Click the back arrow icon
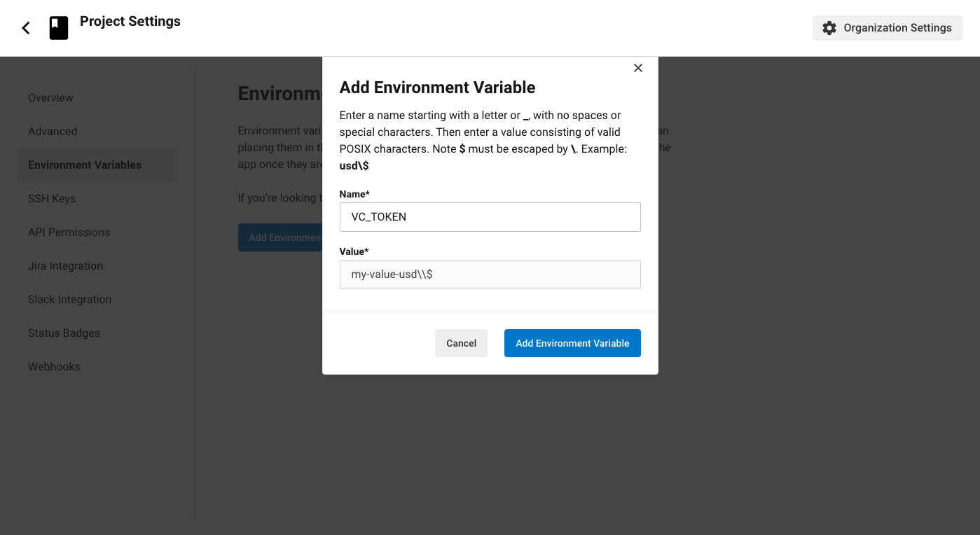980x535 pixels. 26,28
